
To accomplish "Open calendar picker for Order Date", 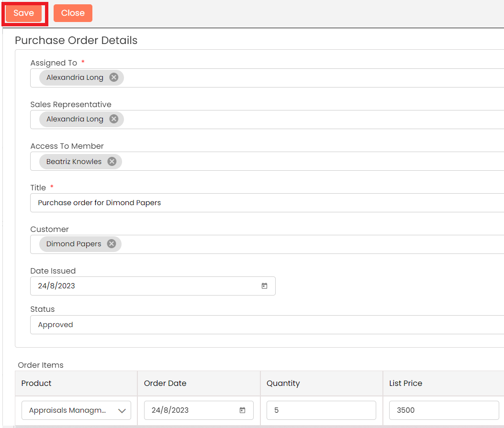I will (242, 410).
